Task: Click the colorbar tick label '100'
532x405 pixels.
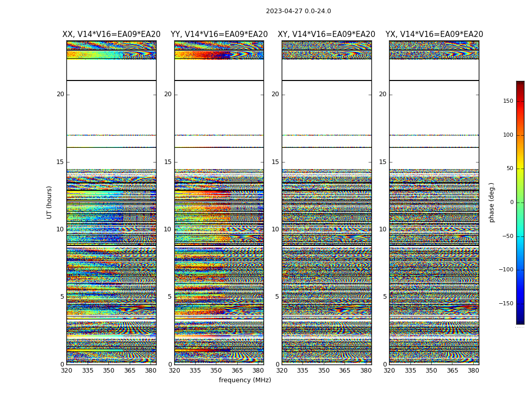Action: (508, 135)
